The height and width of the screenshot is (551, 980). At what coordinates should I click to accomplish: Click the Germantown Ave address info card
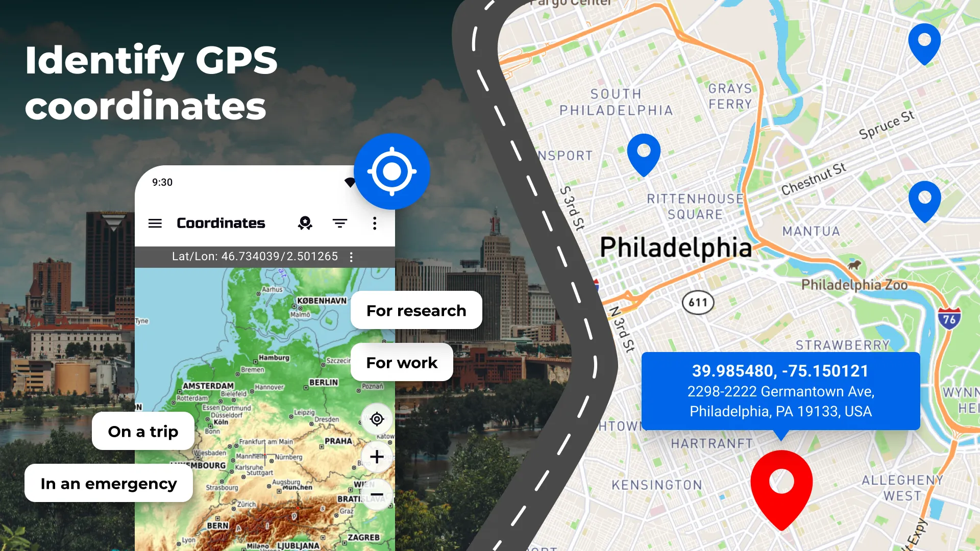tap(780, 391)
